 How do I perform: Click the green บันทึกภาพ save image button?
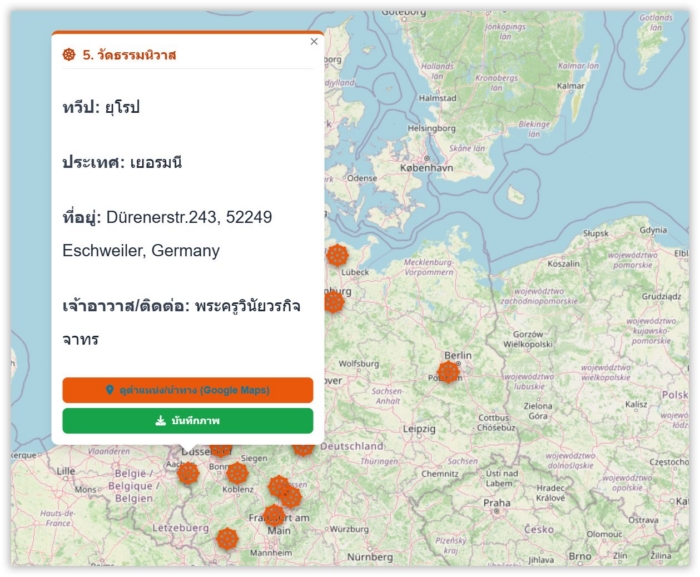(x=188, y=421)
